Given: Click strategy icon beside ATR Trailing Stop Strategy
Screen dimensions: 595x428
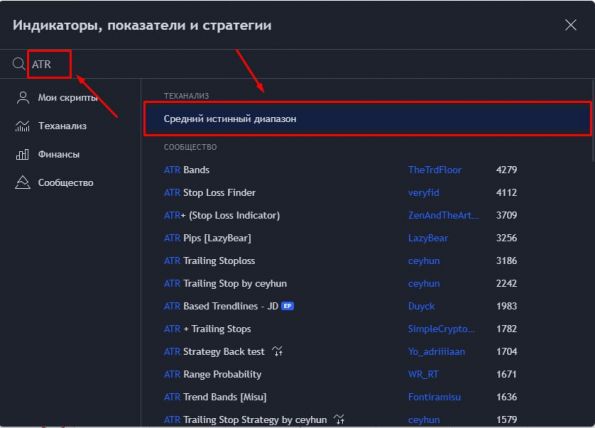Looking at the screenshot, I should 339,419.
